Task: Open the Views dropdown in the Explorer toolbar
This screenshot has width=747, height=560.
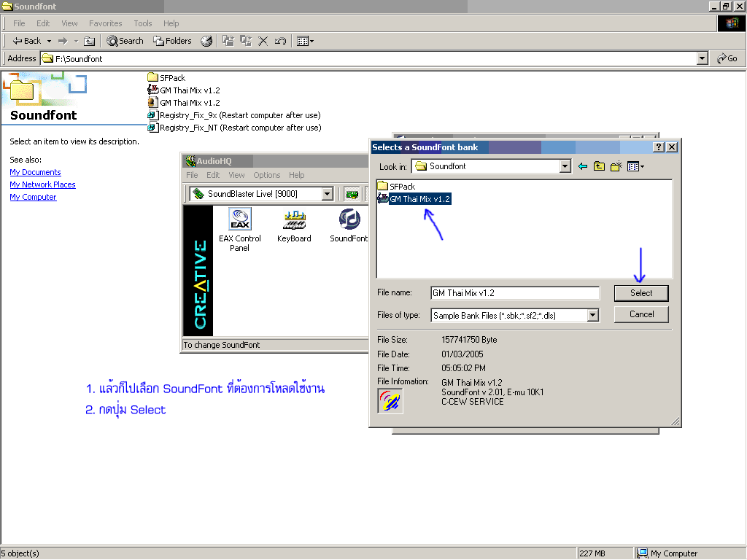Action: click(x=305, y=41)
